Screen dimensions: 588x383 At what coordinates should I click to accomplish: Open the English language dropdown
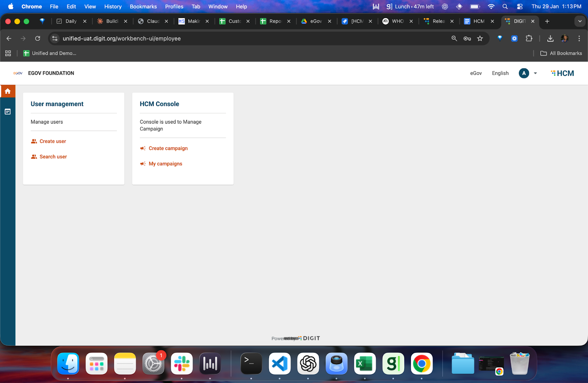[500, 73]
